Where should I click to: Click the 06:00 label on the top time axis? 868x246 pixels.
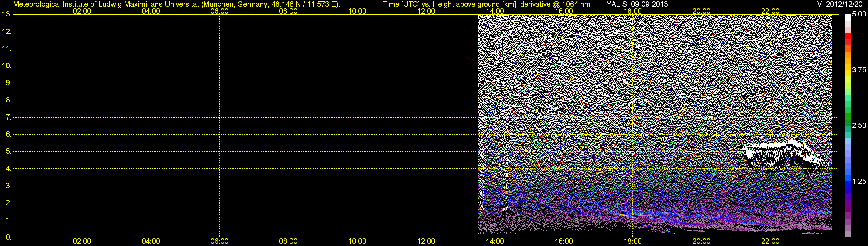point(219,11)
